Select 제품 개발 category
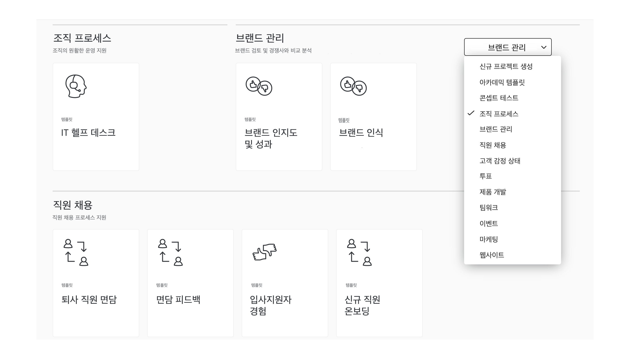 pyautogui.click(x=512, y=192)
